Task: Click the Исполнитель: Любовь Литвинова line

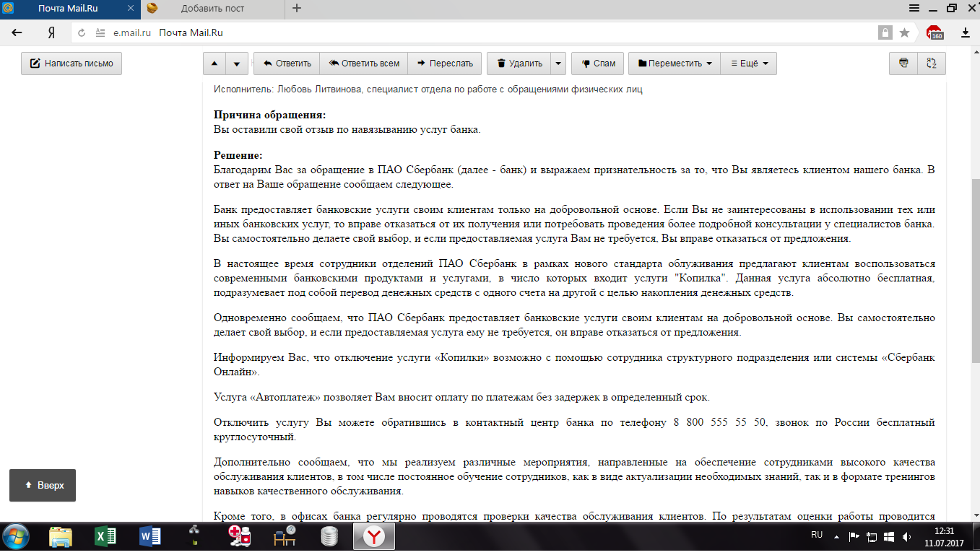Action: tap(428, 89)
